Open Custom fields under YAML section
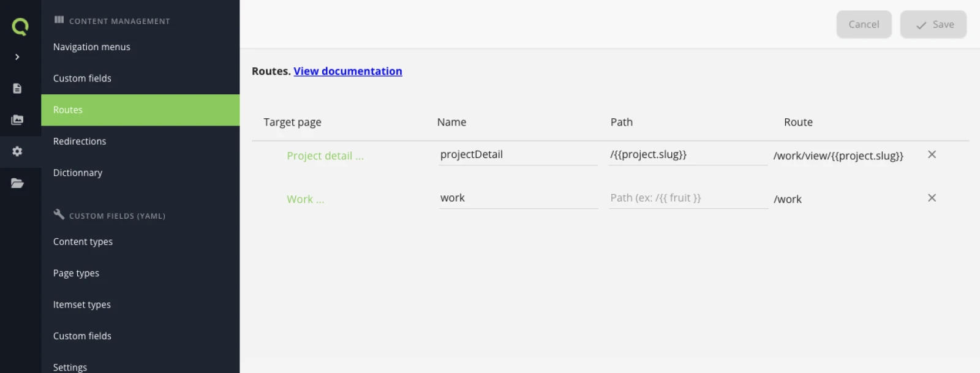 coord(140,336)
